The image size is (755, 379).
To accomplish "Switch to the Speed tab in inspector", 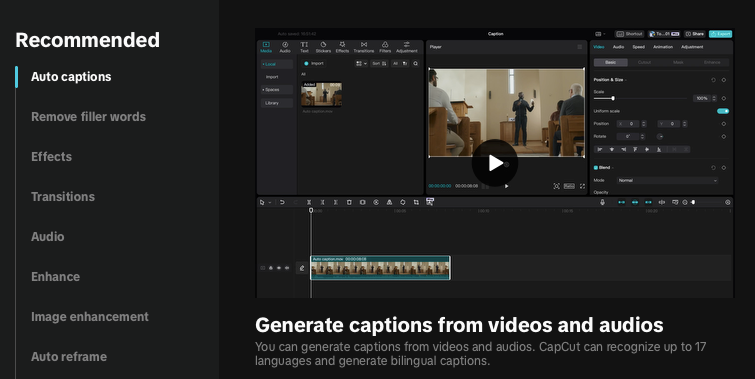I will tap(638, 47).
